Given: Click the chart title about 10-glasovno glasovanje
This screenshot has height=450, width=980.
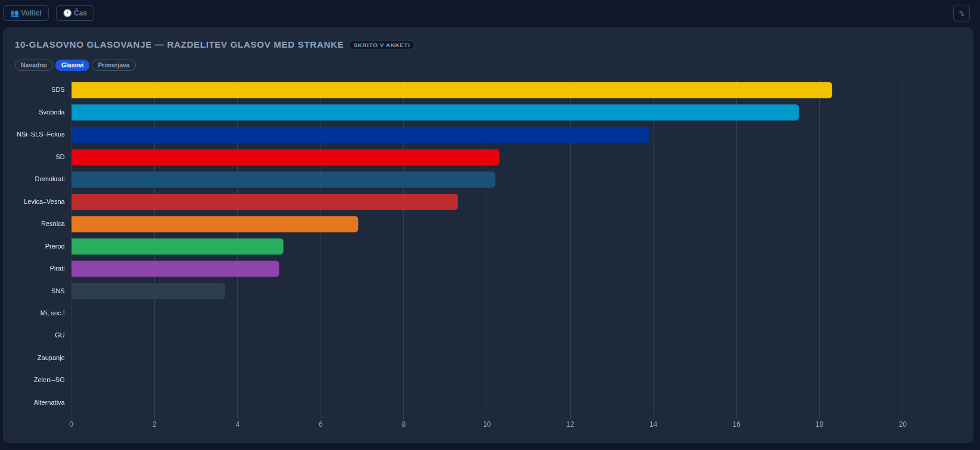Looking at the screenshot, I should coord(179,45).
